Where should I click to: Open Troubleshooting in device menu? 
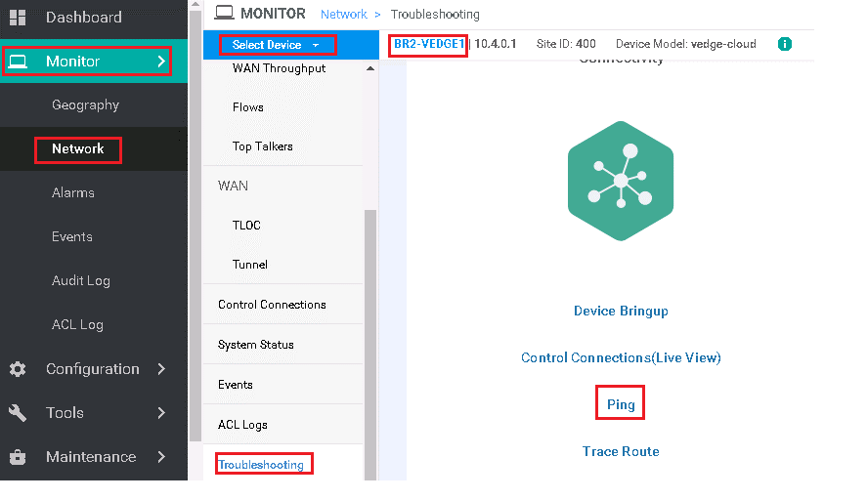(x=261, y=465)
